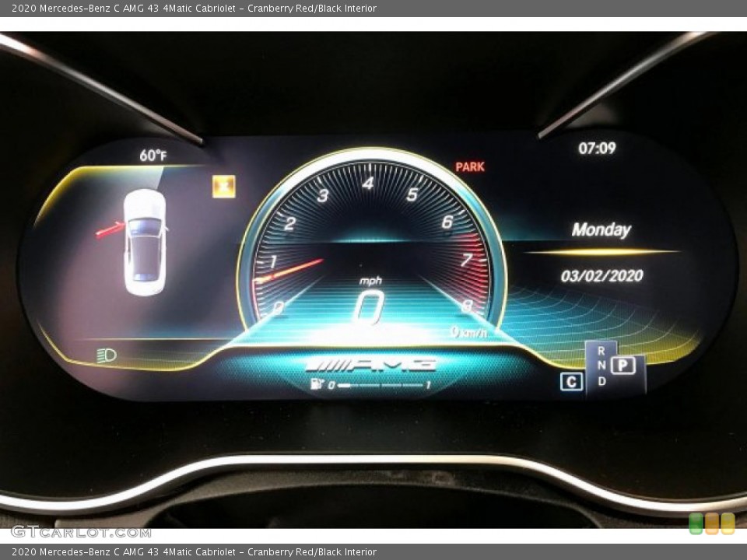The width and height of the screenshot is (747, 560).
Task: Click the orange tachometer needle
Action: (289, 271)
